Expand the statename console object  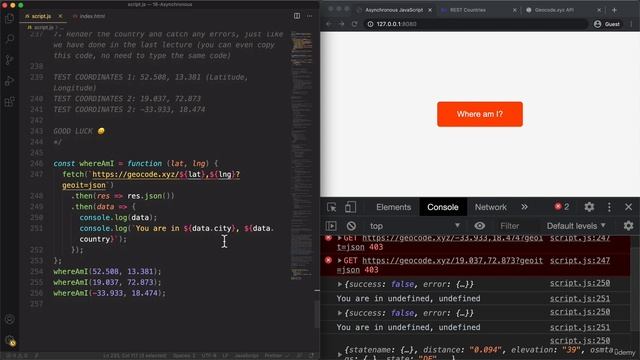pos(340,354)
